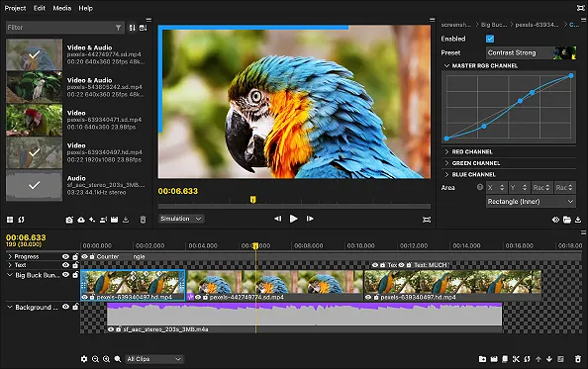
Task: Step to next frame
Action: pos(310,219)
